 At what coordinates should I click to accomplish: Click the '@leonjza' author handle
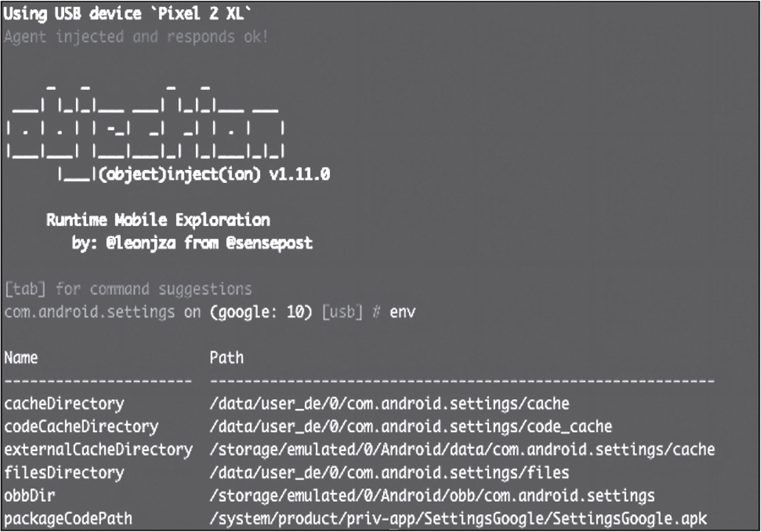140,243
